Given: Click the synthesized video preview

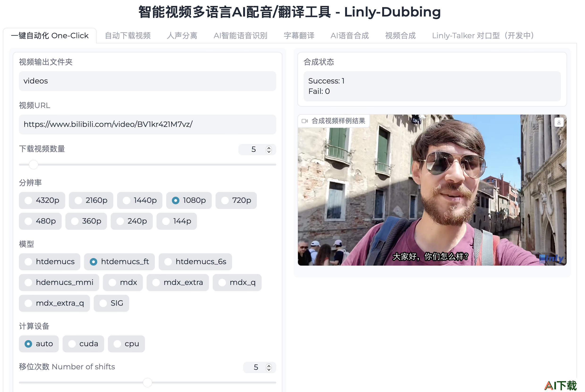Looking at the screenshot, I should coord(432,190).
